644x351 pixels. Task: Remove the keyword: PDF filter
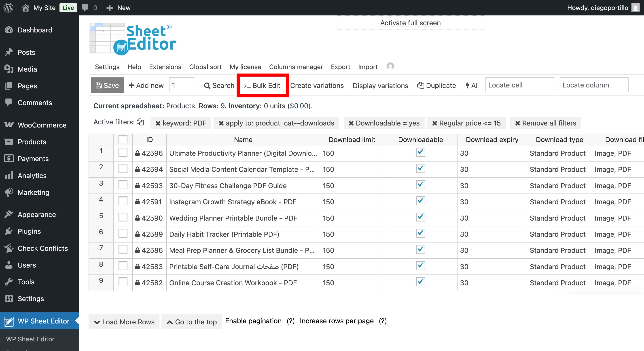(x=158, y=123)
